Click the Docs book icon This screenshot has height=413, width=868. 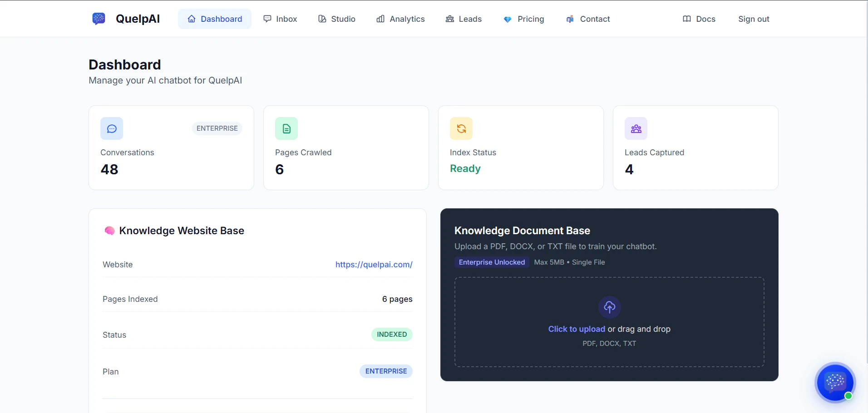coord(687,19)
